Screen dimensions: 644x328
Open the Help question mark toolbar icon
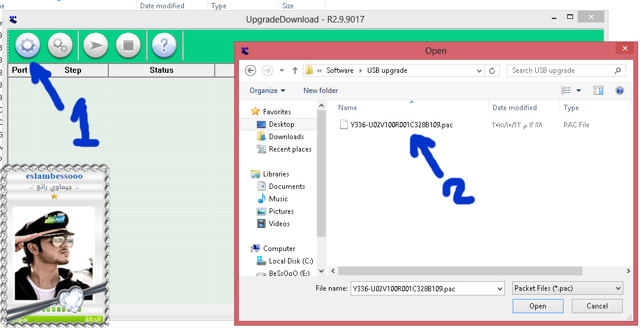click(164, 46)
